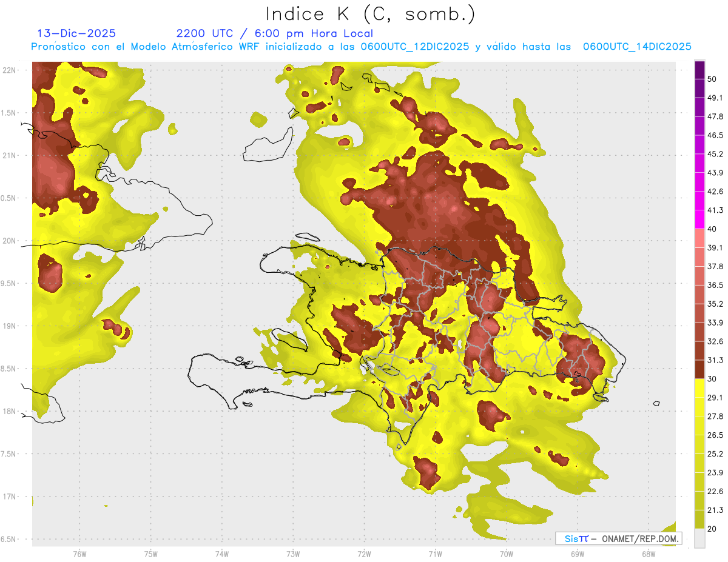Click the colorbar value "26.5"
Screen dimensions: 728x562
(716, 435)
